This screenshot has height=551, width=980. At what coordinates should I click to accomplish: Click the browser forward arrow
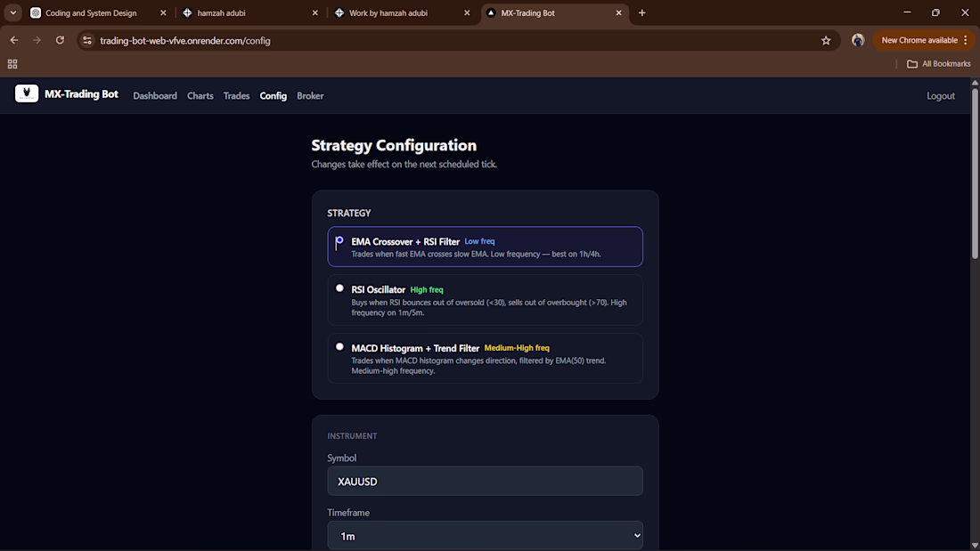(x=37, y=40)
